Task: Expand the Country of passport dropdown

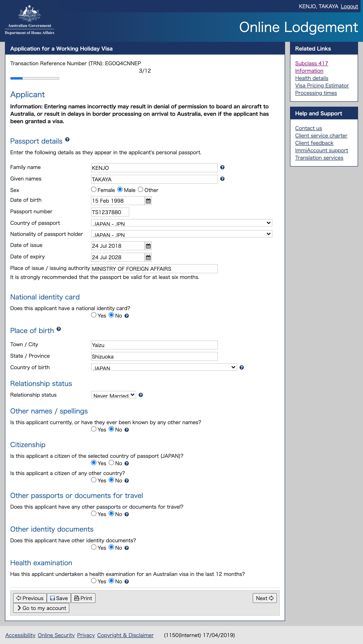Action: click(181, 223)
